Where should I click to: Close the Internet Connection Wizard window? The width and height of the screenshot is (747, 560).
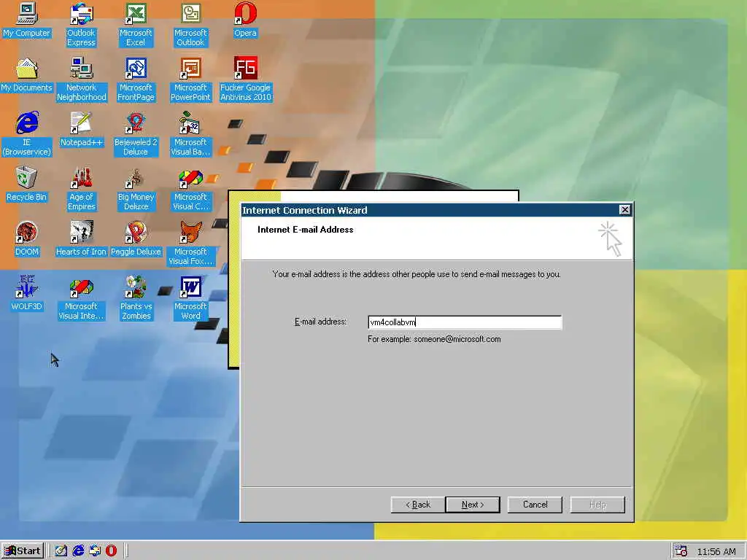[x=624, y=210]
